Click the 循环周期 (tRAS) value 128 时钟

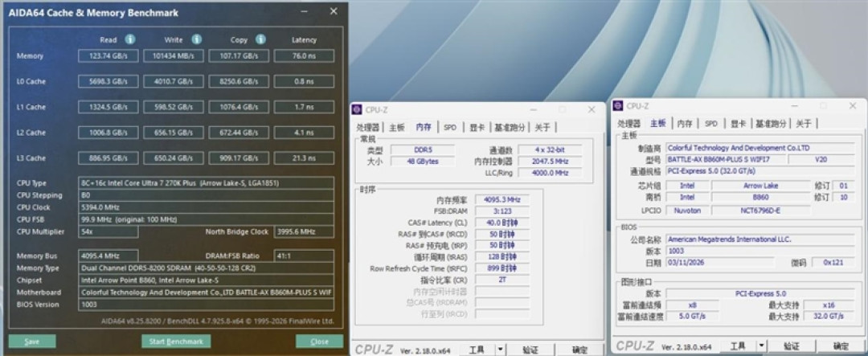pos(502,257)
